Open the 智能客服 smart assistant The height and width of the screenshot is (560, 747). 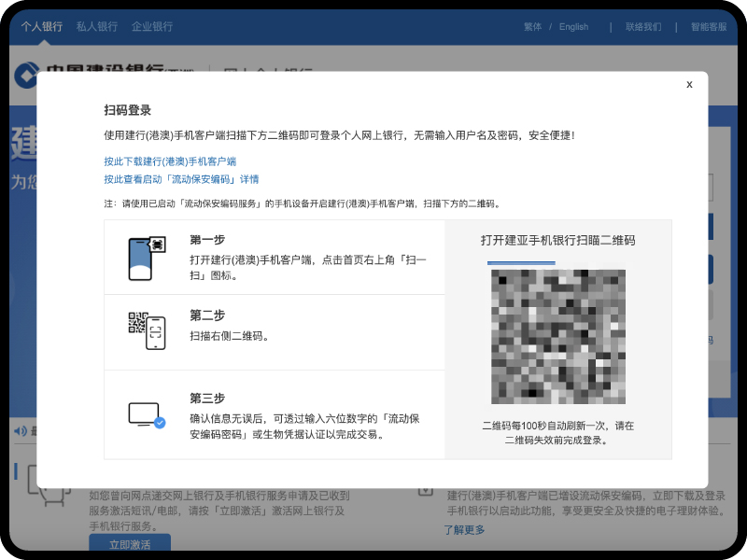click(x=709, y=27)
